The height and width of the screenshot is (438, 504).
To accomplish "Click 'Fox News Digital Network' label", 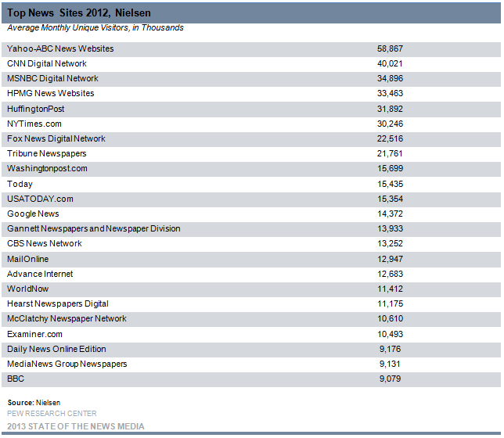I will point(56,138).
